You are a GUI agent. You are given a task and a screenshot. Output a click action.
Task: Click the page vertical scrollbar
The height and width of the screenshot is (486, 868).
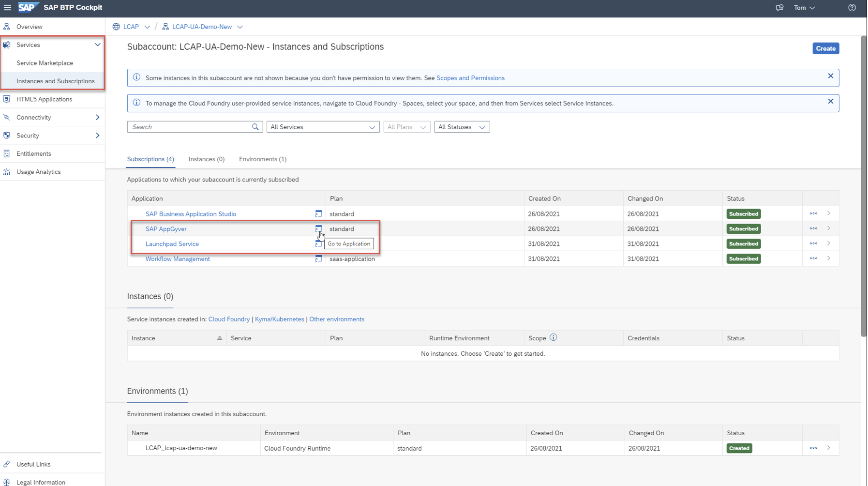point(864,186)
